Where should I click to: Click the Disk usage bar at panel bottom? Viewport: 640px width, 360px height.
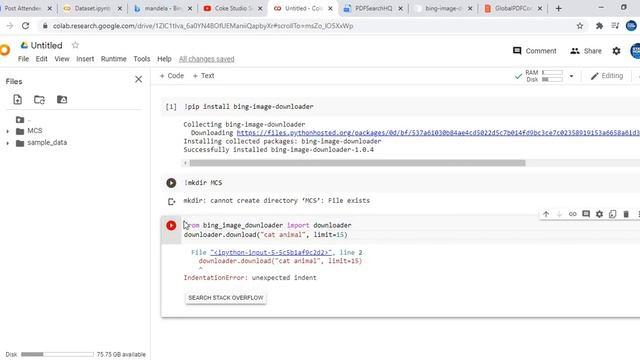(x=57, y=354)
